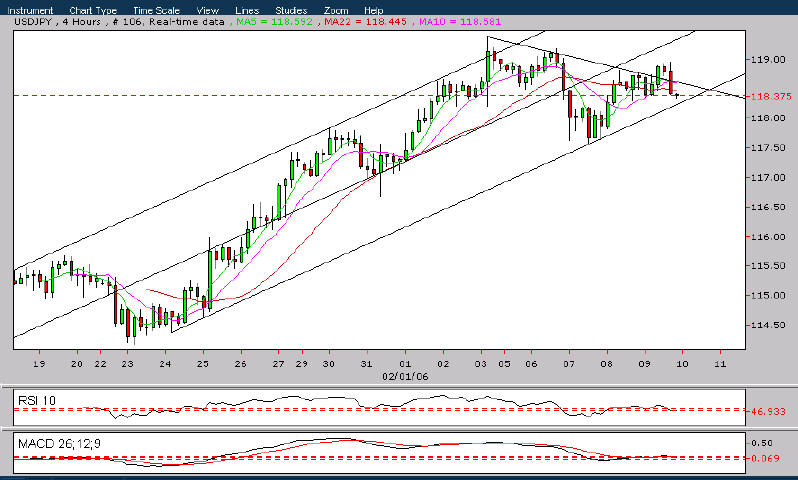
Task: Click date axis label 19
Action: click(x=39, y=364)
